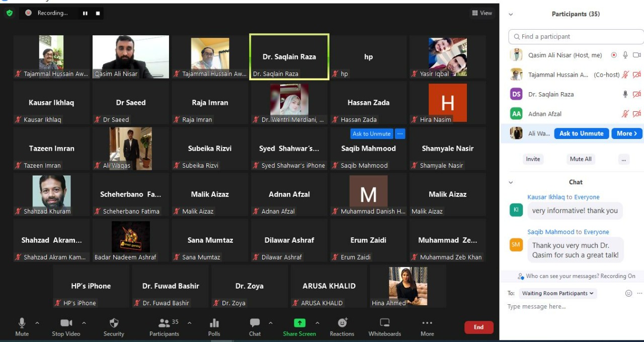Screen dimensions: 644x342
Task: Pause the recording in progress
Action: click(85, 13)
